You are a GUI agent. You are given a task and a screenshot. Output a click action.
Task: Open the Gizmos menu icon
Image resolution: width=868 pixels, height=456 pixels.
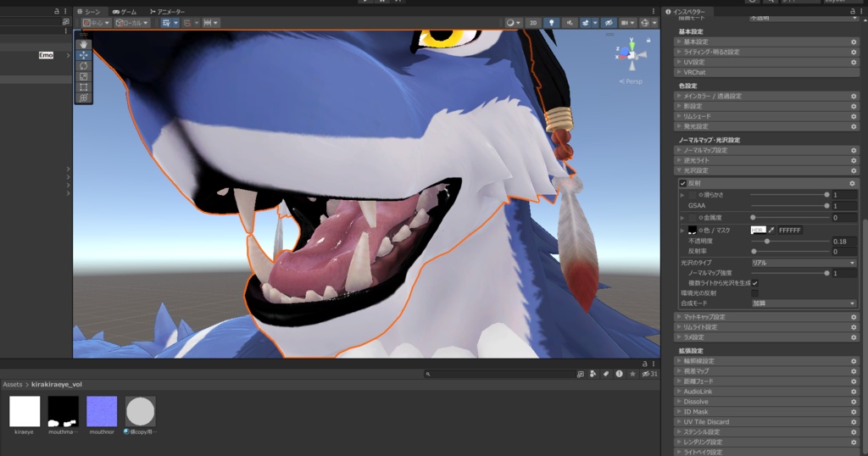644,23
